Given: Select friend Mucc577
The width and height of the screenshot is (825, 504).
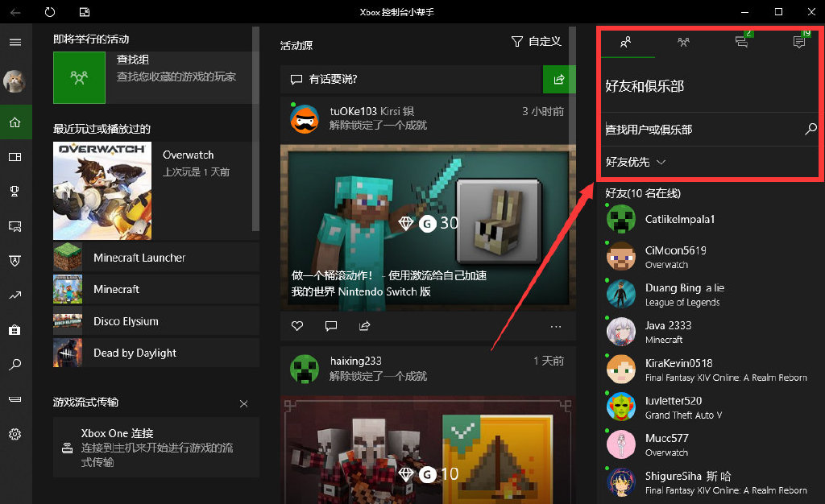Looking at the screenshot, I should [x=707, y=444].
